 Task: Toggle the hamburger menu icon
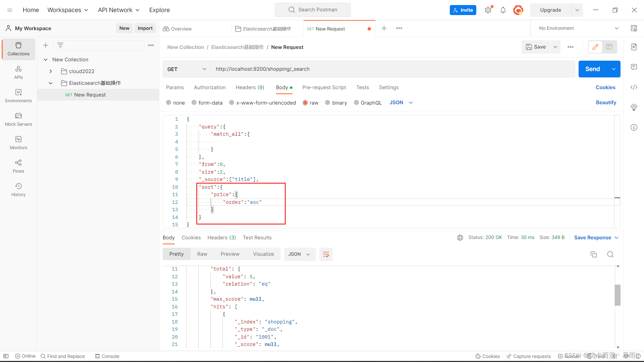click(x=10, y=10)
